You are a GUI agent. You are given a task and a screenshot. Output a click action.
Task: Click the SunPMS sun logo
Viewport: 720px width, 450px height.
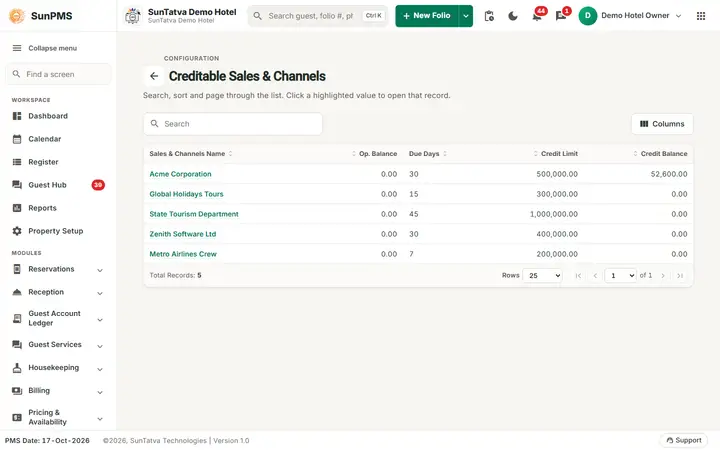(x=17, y=16)
